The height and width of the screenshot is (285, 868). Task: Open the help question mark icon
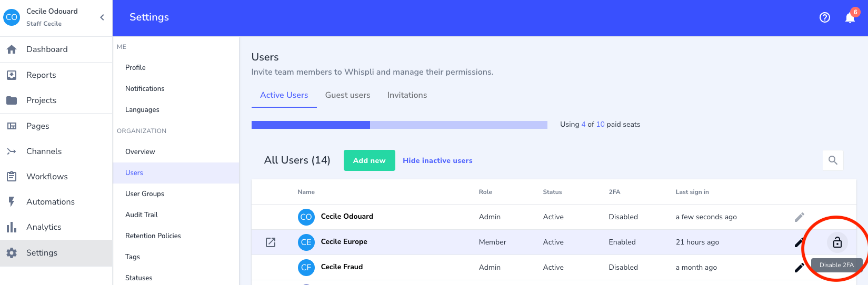click(x=824, y=17)
